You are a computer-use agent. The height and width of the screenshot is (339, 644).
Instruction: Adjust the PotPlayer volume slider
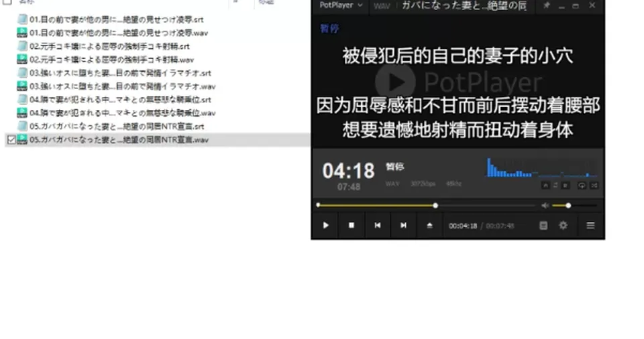click(574, 205)
